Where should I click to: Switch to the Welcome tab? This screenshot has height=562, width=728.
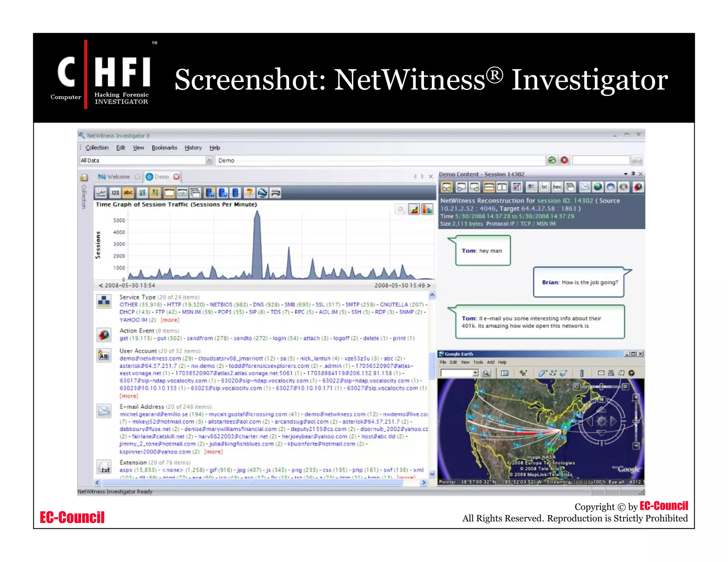click(118, 177)
